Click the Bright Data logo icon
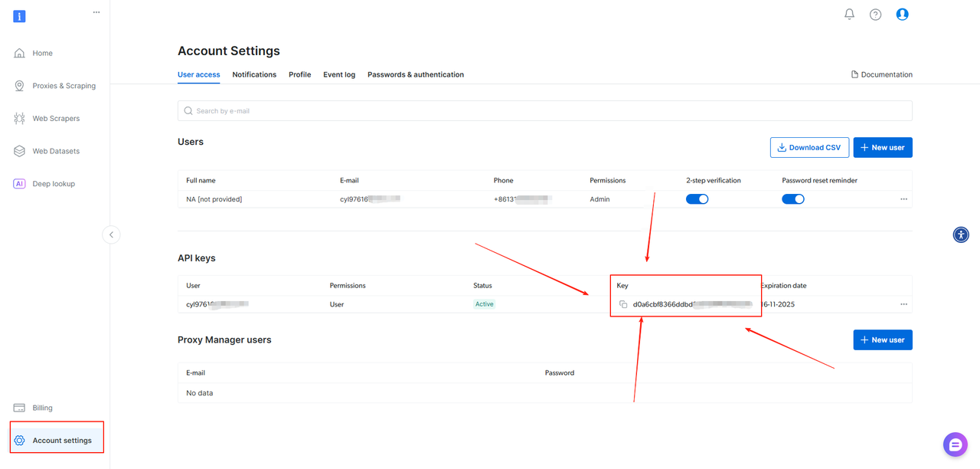 click(19, 16)
